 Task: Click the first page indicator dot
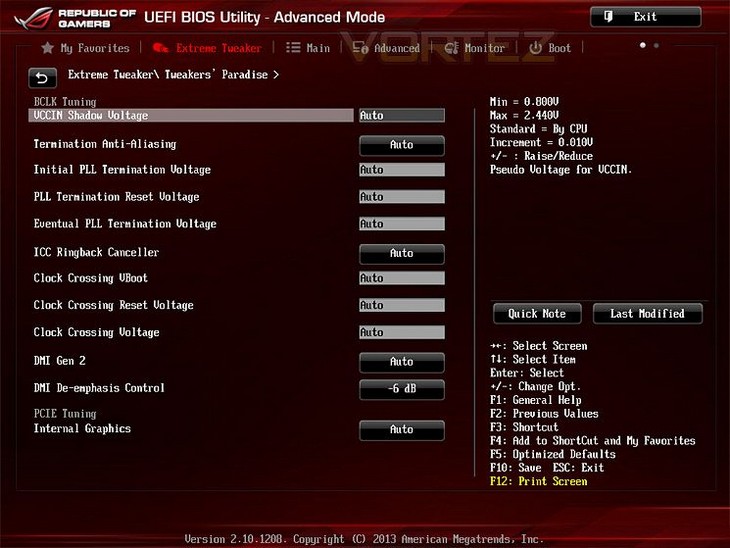pyautogui.click(x=643, y=45)
